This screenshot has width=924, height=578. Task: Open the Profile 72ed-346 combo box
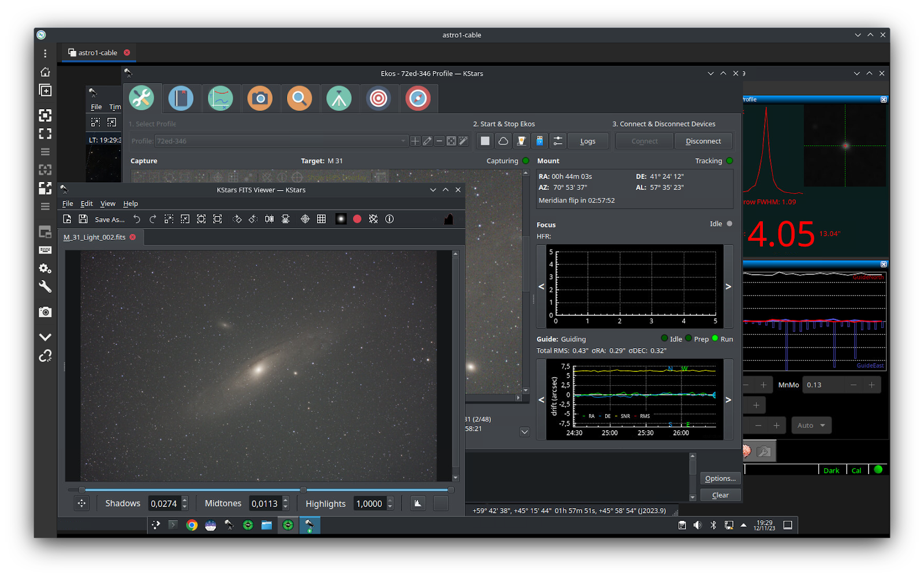pyautogui.click(x=281, y=141)
